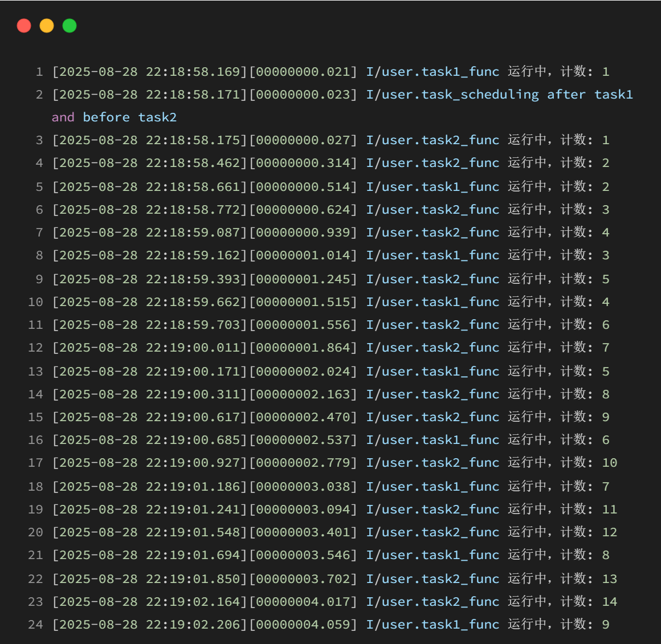This screenshot has height=644, width=661.
Task: Click the [00000000.027] uptime on line 3
Action: [303, 140]
